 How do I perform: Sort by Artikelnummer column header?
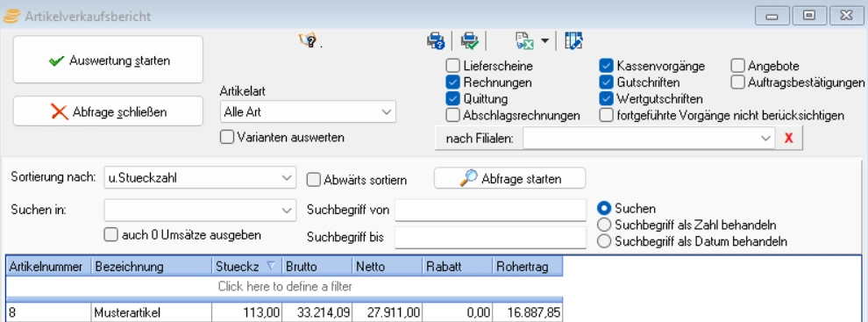tap(49, 267)
